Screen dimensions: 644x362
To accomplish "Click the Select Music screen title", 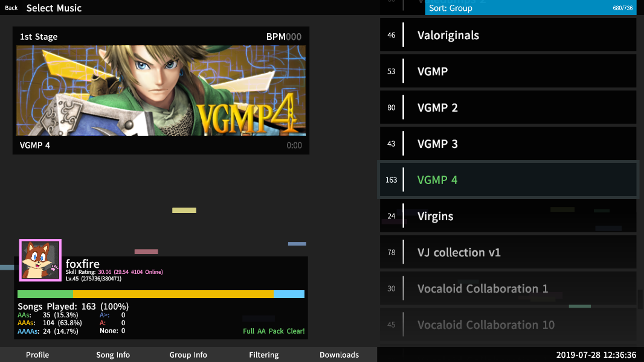I will click(x=54, y=8).
